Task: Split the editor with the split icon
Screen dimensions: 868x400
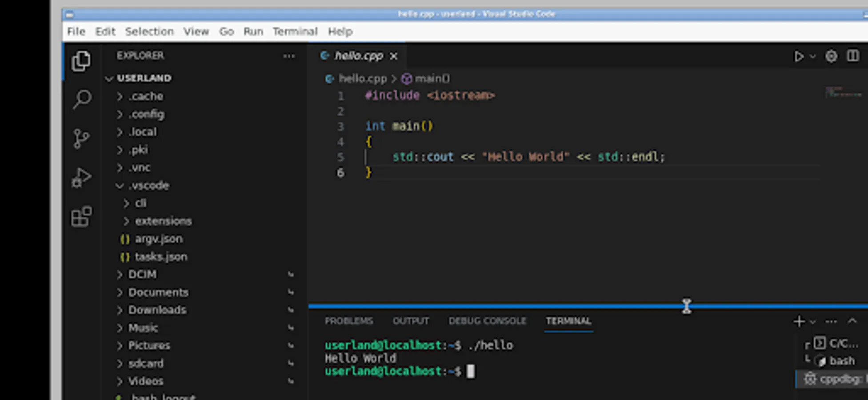Action: click(852, 56)
